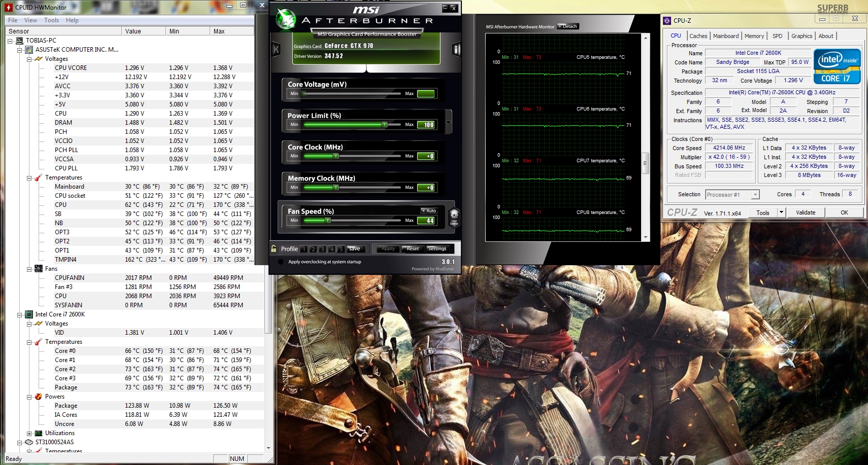Open the HWMonitor Tools menu
Screen dimensions: 868x465
click(51, 20)
